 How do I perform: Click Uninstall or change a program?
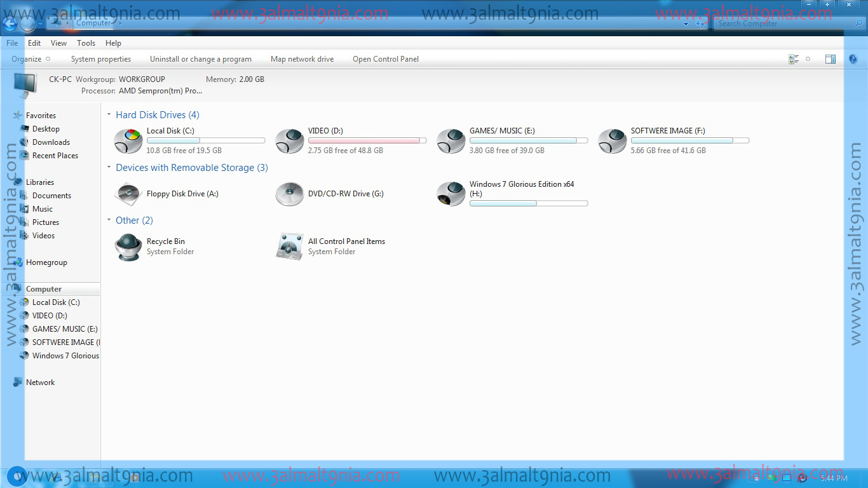(201, 59)
